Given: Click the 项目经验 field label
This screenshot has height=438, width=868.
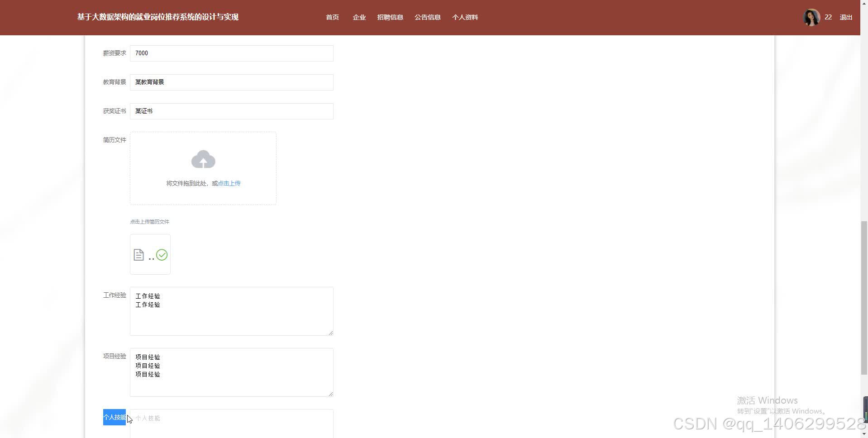Looking at the screenshot, I should click(114, 356).
